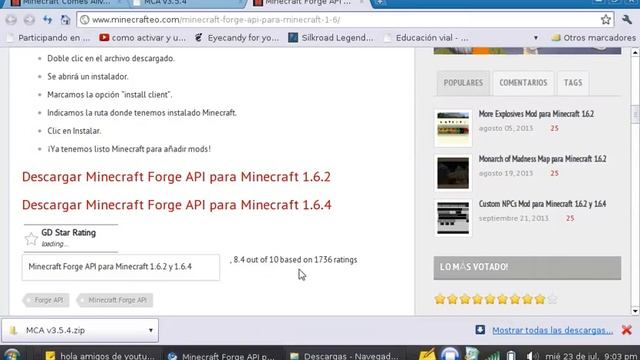
Task: Click the 'Minecraft Forge API' tag
Action: pos(116,300)
